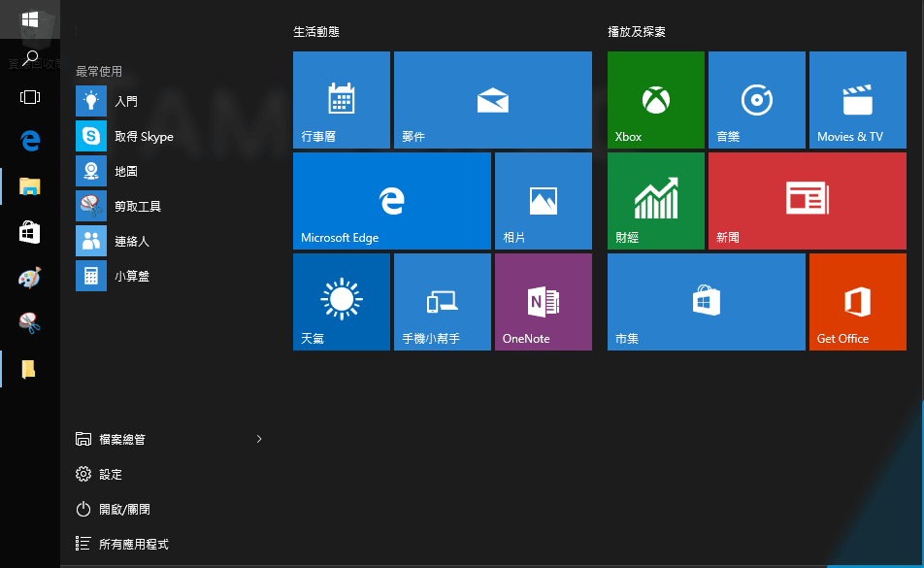Open Snipping Tool taskbar icon
Viewport: 924px width, 568px height.
(x=29, y=323)
